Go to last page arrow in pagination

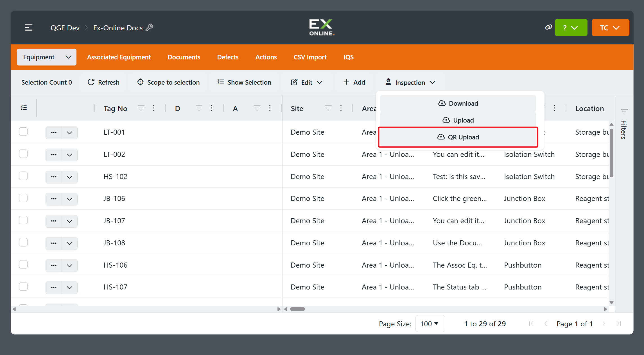coord(619,324)
